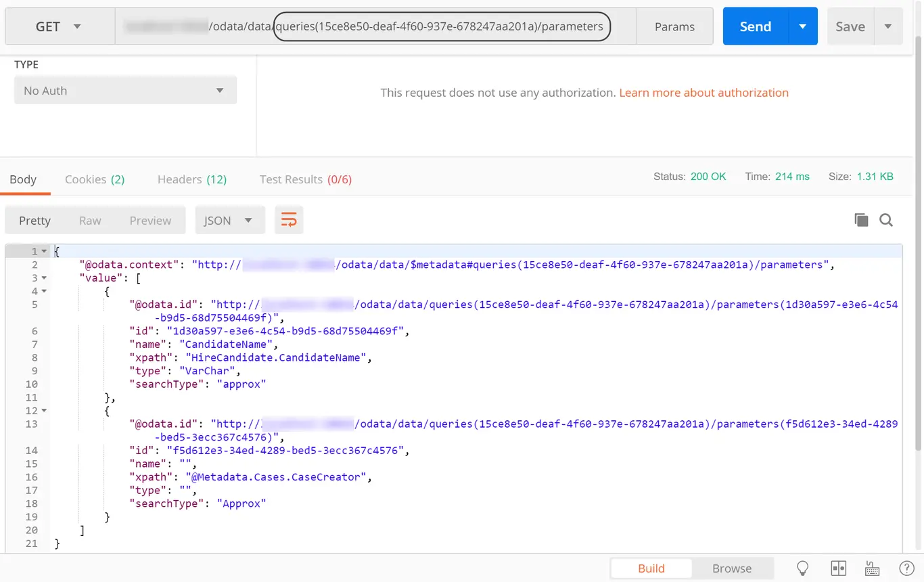924x582 pixels.
Task: Collapse the JSON root at line 1
Action: [x=44, y=251]
